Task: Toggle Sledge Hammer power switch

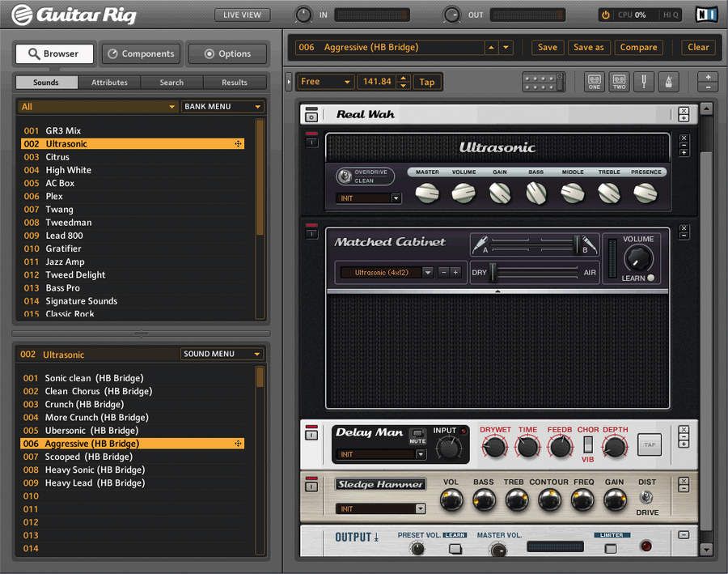Action: pyautogui.click(x=312, y=486)
